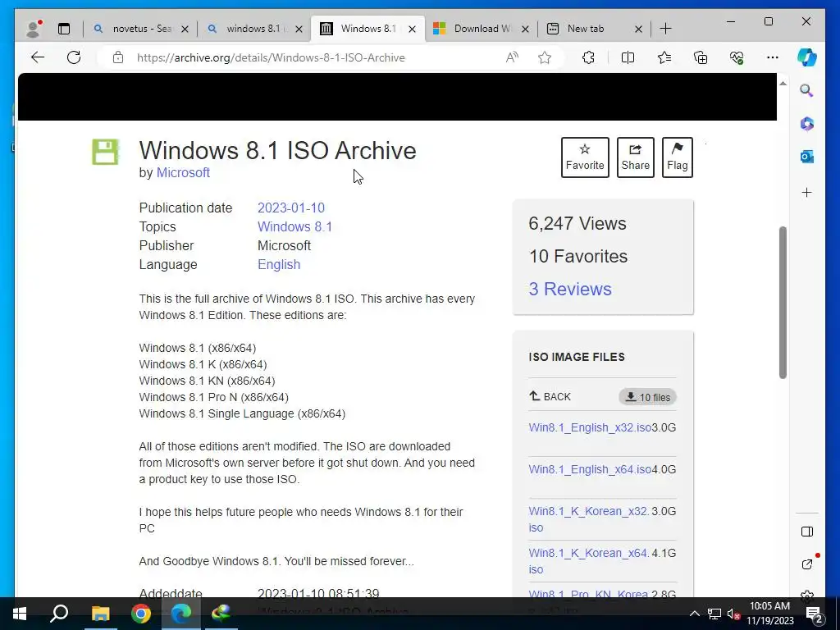Open the Microsoft creator link
Viewport: 840px width, 630px height.
183,172
